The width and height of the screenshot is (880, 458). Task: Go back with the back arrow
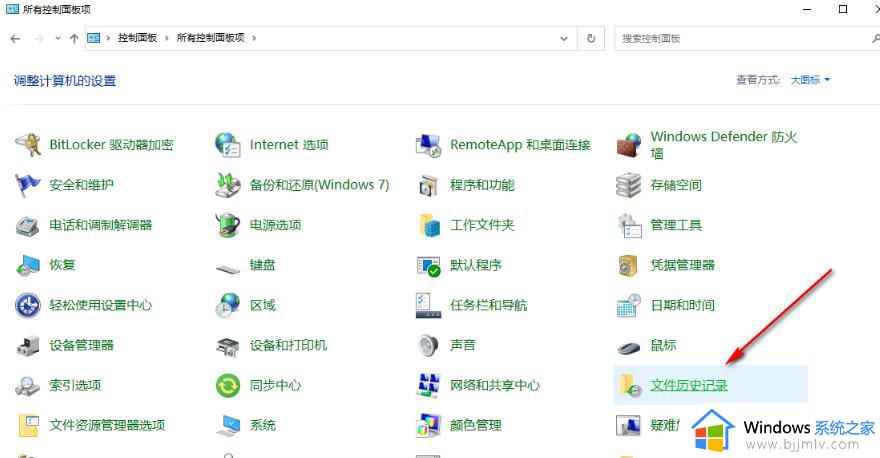(16, 39)
